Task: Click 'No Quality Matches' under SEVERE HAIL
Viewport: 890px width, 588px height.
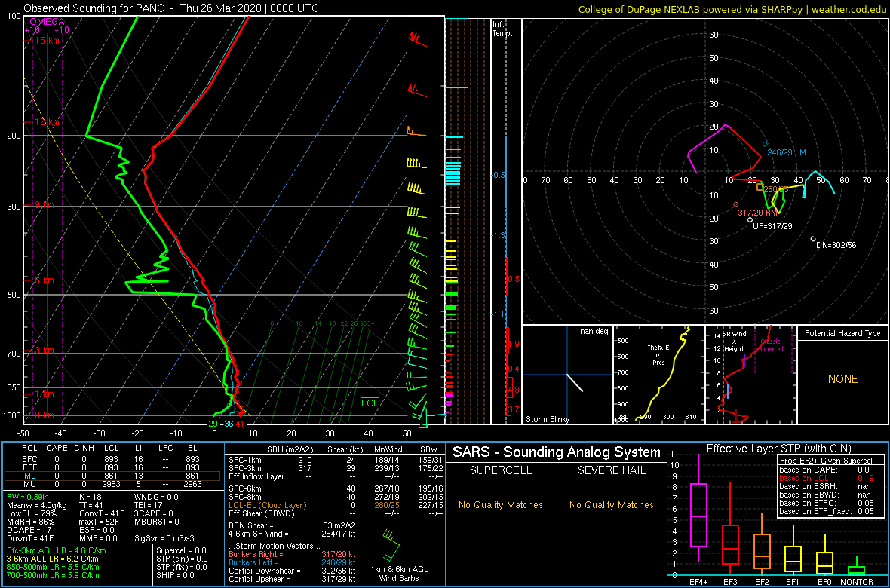Action: (x=612, y=504)
